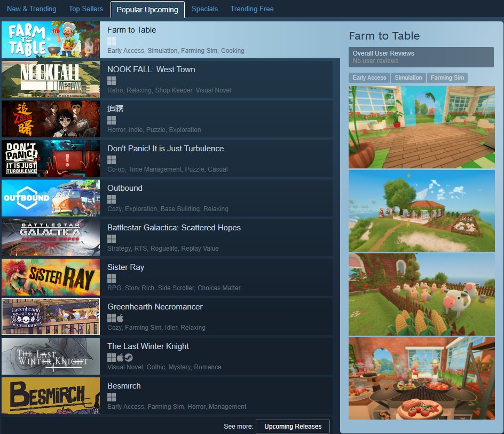Open the NOOK FALL: West Town title
504x434 pixels.
pos(151,69)
